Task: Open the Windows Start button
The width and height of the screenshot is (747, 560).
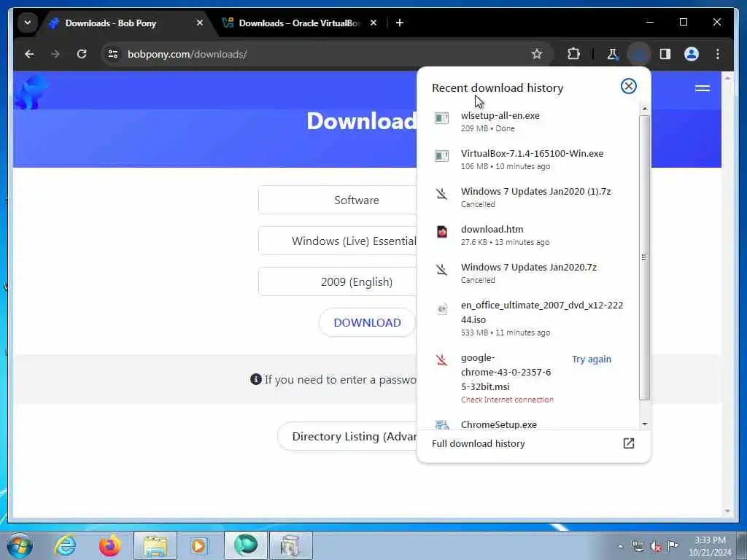Action: click(x=20, y=545)
